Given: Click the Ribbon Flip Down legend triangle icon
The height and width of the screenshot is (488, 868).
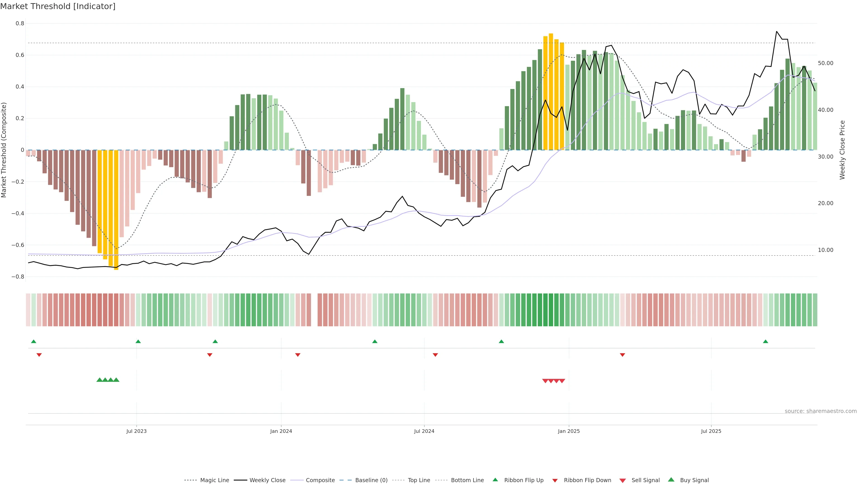Looking at the screenshot, I should click(x=555, y=481).
